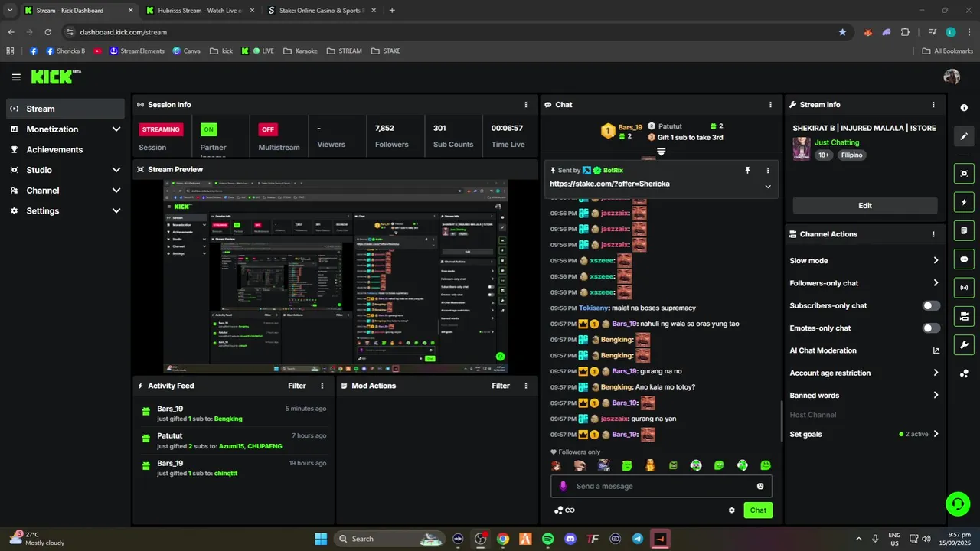
Task: Click Filter in Mod Actions
Action: pos(501,386)
